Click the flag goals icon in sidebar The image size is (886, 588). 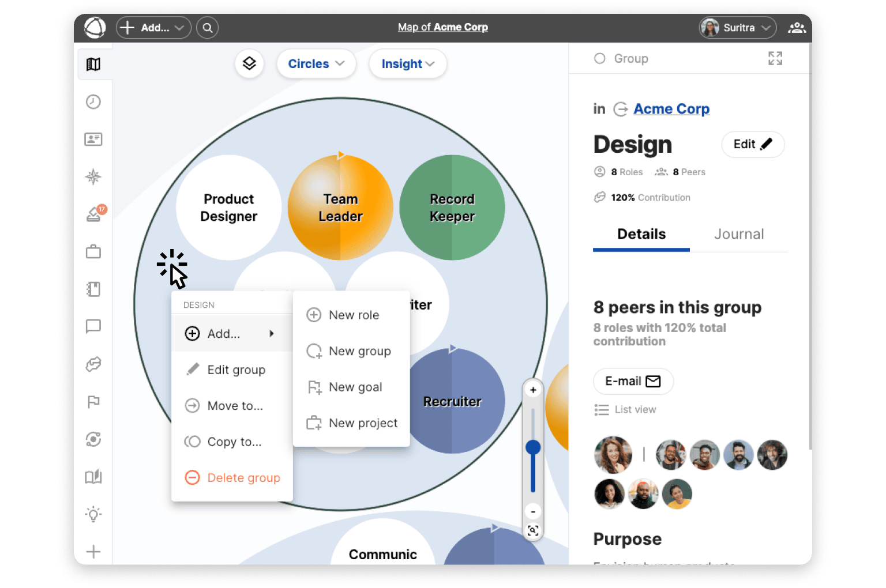[x=93, y=402]
